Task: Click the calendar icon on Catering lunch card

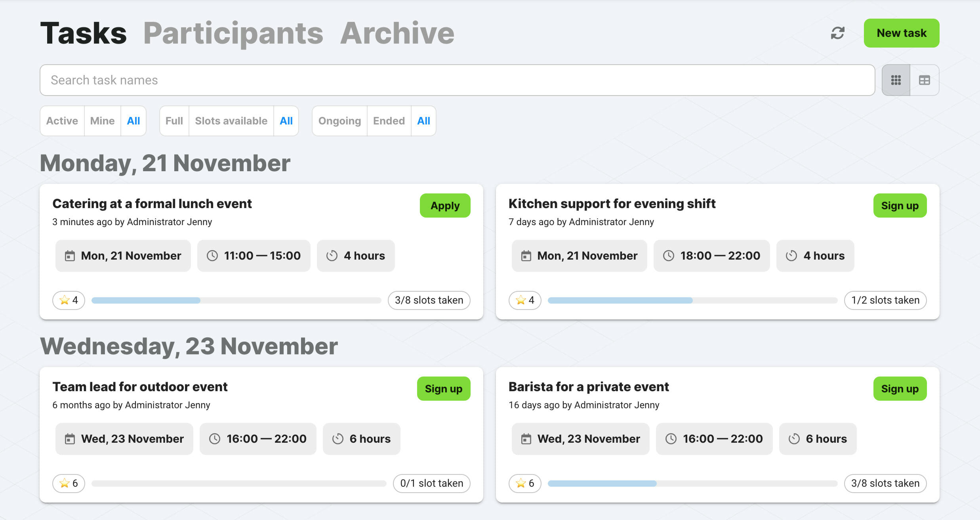Action: [70, 256]
